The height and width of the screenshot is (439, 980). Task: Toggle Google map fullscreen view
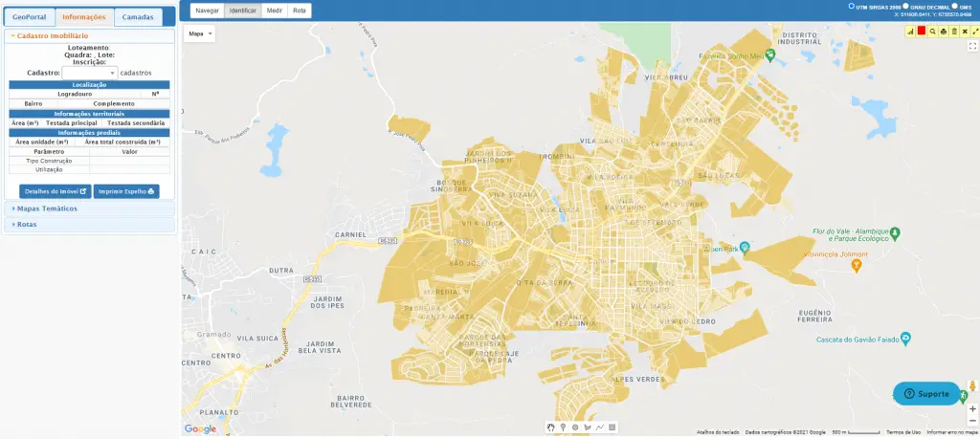point(972,46)
